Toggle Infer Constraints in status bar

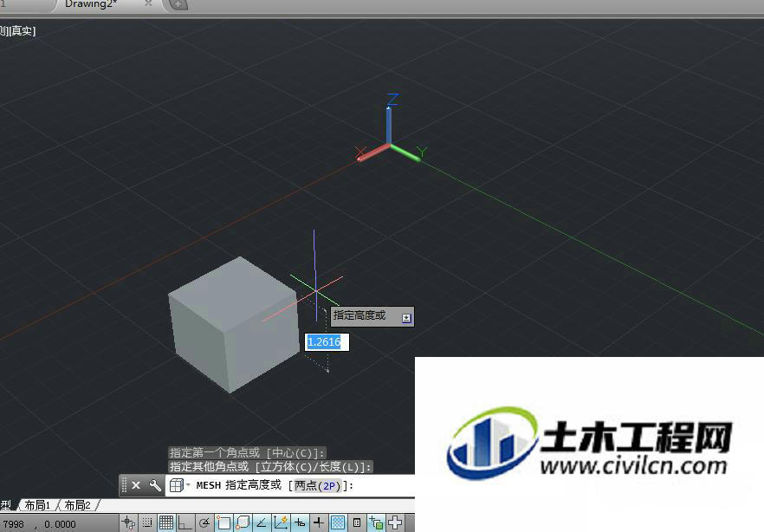pos(128,522)
